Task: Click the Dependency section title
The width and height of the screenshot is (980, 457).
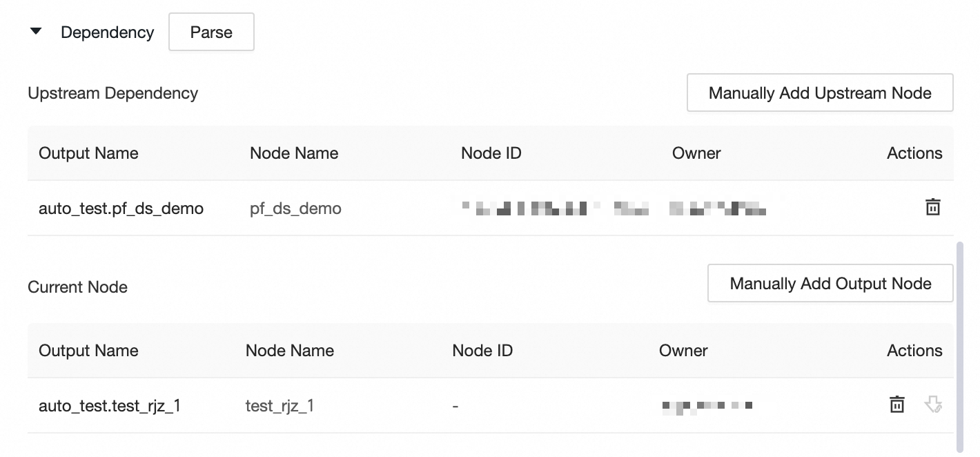Action: tap(107, 32)
